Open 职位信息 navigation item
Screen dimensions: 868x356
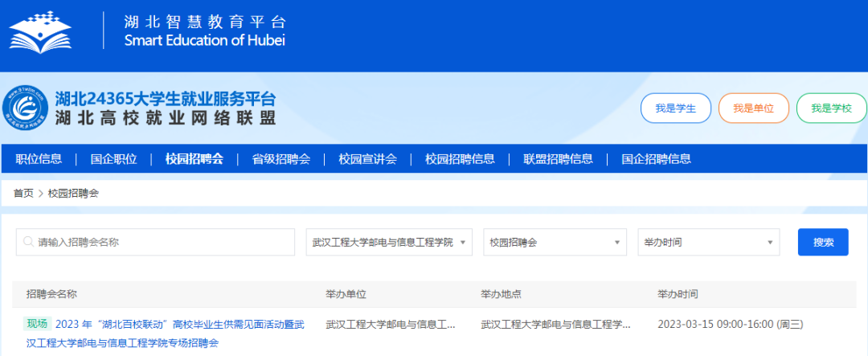(x=39, y=159)
